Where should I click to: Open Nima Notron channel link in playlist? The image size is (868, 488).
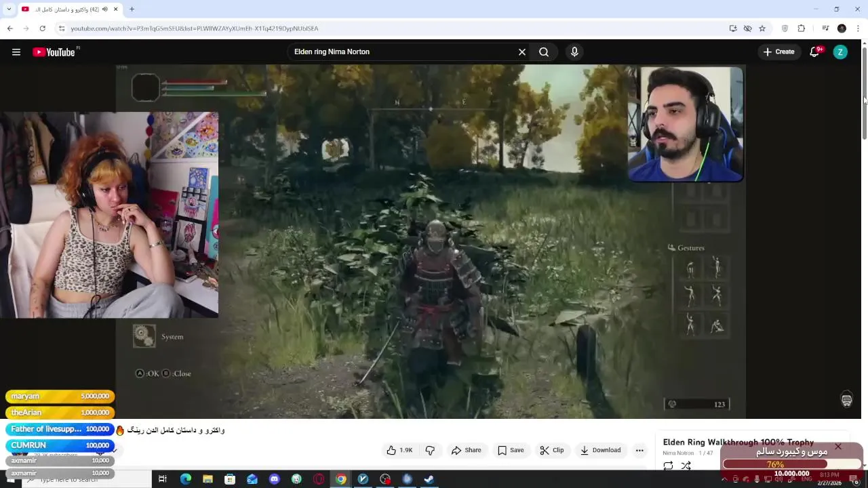pyautogui.click(x=678, y=453)
